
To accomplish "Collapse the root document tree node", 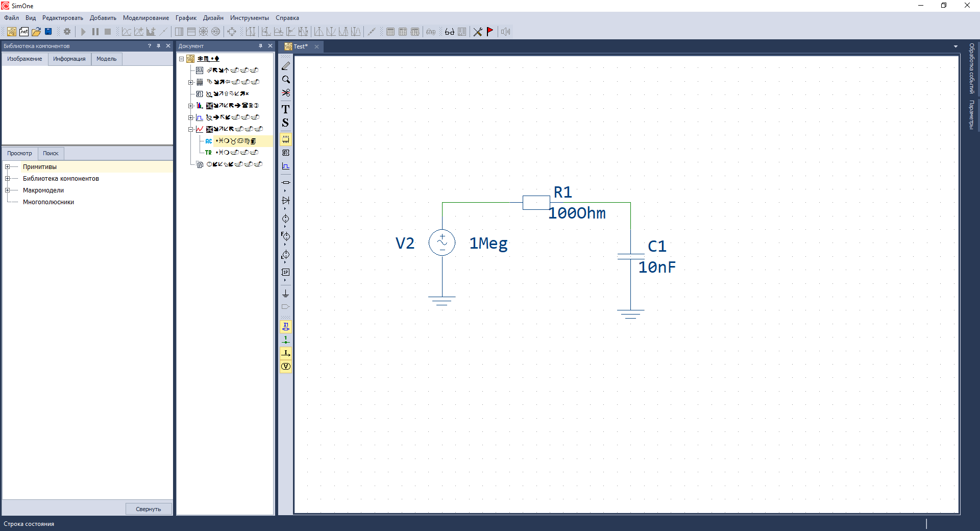I will click(x=181, y=59).
